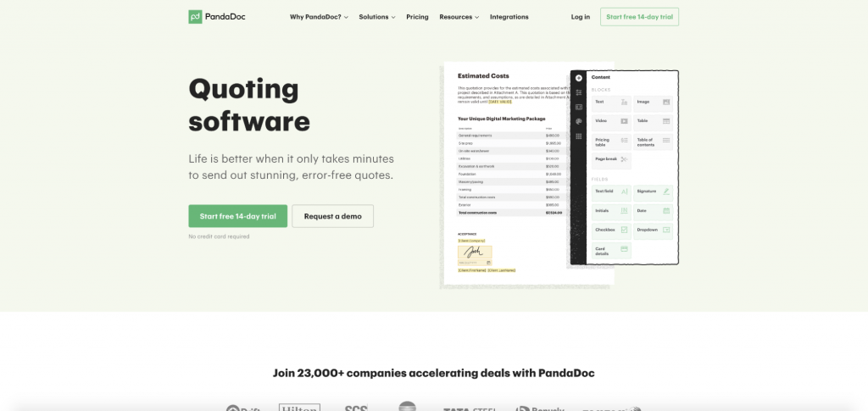Click the sliders settings icon in dark sidebar
This screenshot has width=868, height=411.
pyautogui.click(x=578, y=92)
